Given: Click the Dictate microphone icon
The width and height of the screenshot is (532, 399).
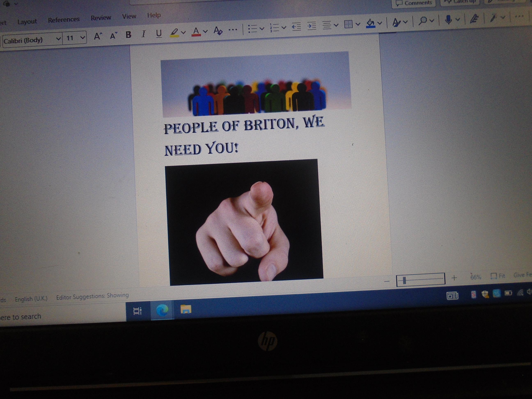Looking at the screenshot, I should click(x=448, y=20).
